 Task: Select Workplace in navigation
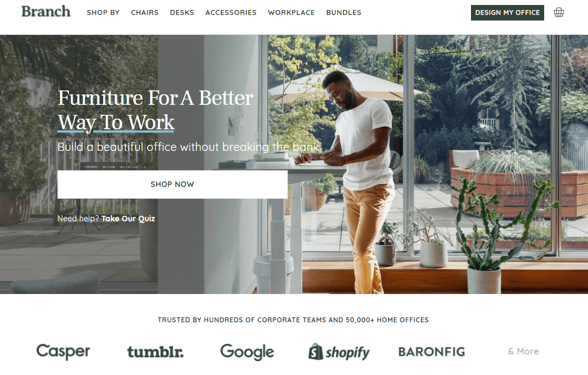(291, 12)
